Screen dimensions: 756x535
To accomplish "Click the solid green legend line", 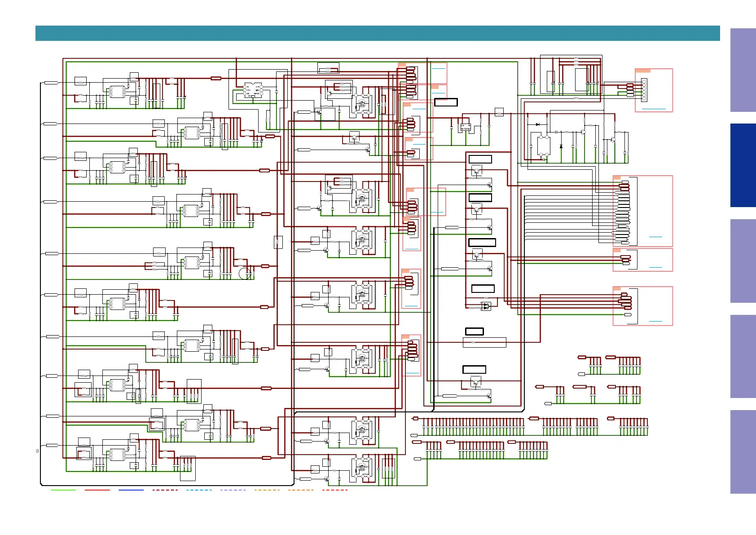I will tap(63, 490).
